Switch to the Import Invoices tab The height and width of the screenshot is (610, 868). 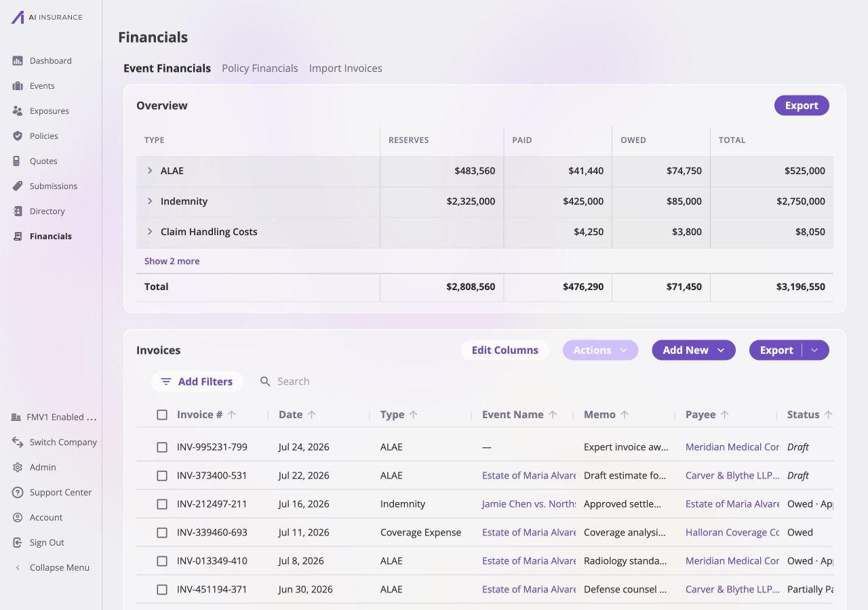point(346,68)
